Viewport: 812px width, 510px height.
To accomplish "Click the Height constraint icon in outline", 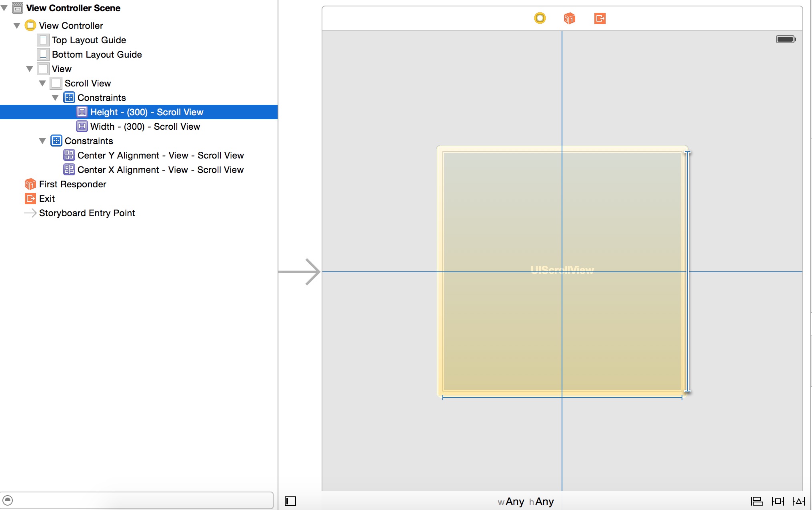I will pyautogui.click(x=82, y=112).
